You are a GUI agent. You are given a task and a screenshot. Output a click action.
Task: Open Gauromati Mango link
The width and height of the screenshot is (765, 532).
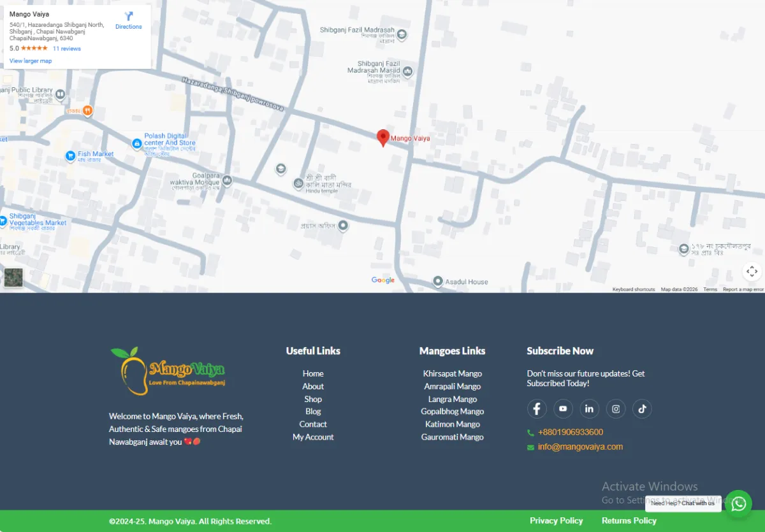click(x=453, y=437)
